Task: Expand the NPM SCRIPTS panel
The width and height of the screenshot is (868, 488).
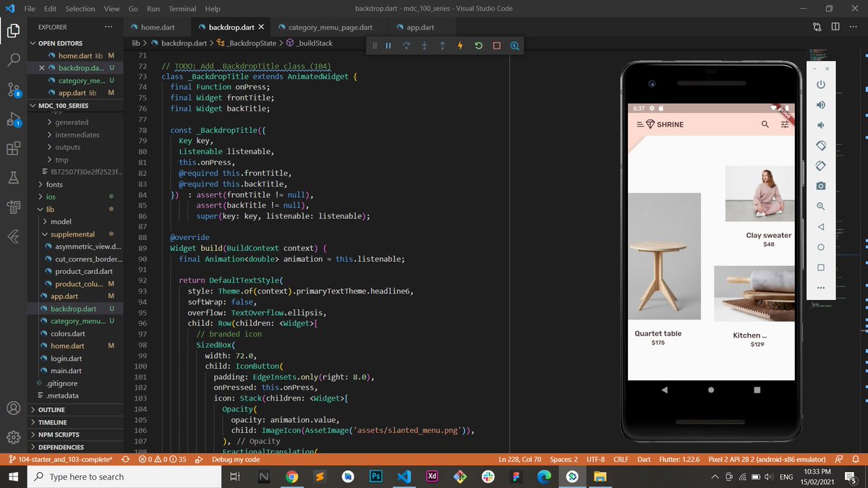Action: point(59,435)
